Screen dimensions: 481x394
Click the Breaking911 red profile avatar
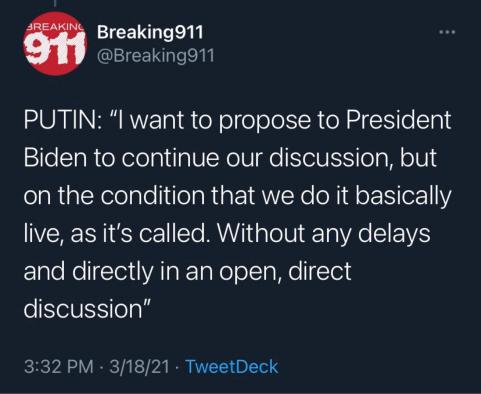tap(55, 43)
